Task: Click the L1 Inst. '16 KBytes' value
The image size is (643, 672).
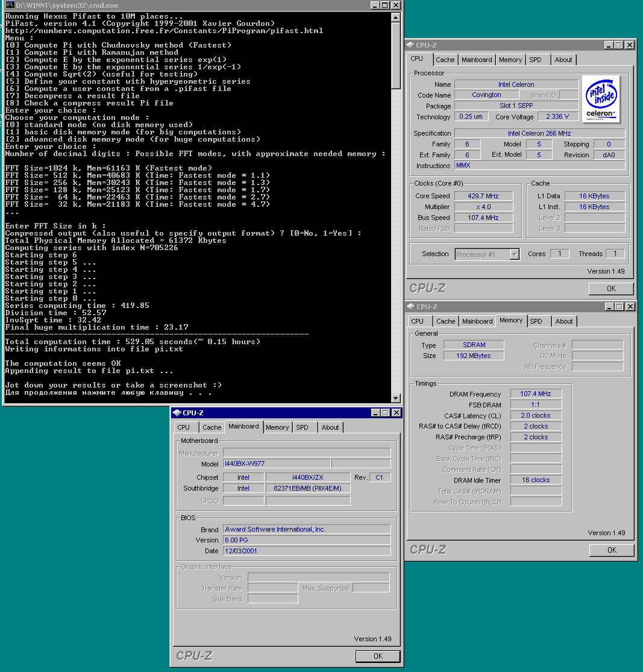Action: [x=595, y=207]
